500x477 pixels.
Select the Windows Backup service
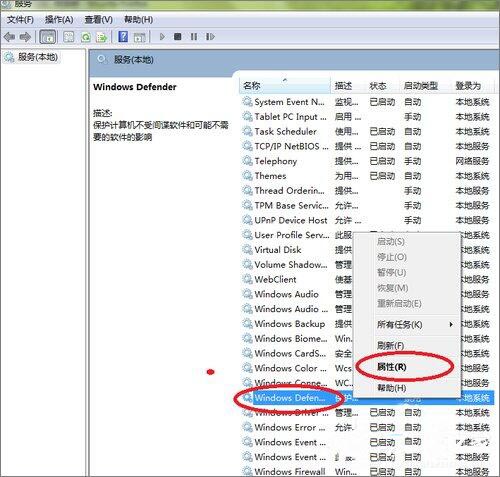(x=289, y=324)
